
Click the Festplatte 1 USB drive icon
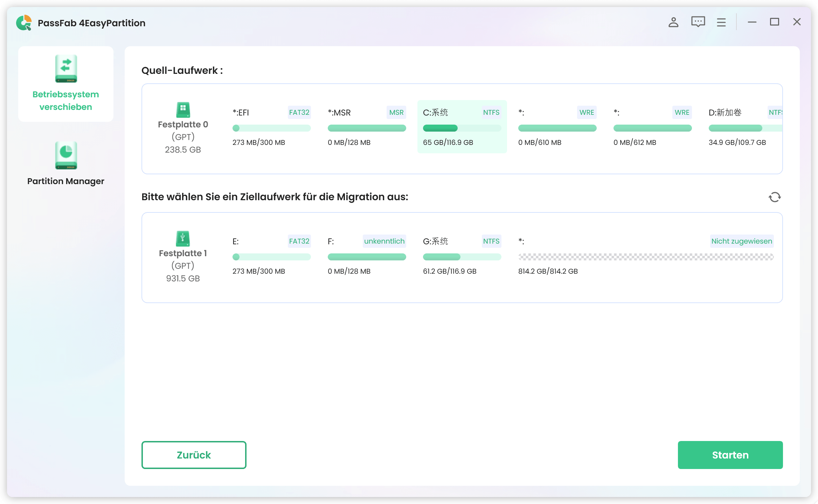183,239
